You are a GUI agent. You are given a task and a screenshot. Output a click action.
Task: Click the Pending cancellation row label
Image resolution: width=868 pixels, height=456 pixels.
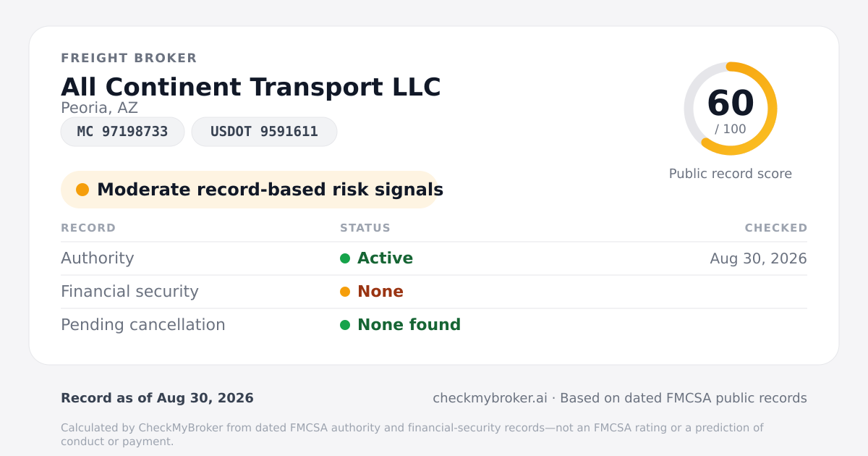click(143, 325)
